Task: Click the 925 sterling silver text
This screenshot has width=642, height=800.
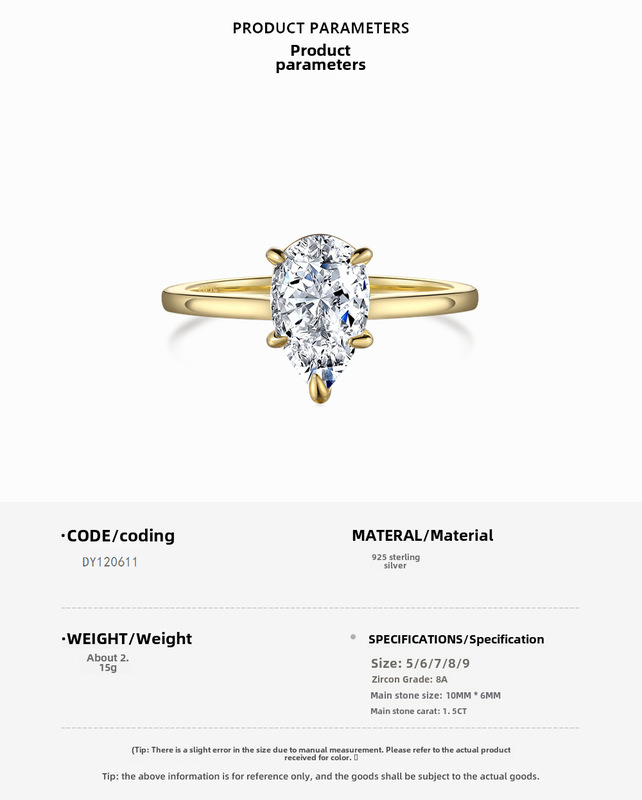Action: coord(396,561)
